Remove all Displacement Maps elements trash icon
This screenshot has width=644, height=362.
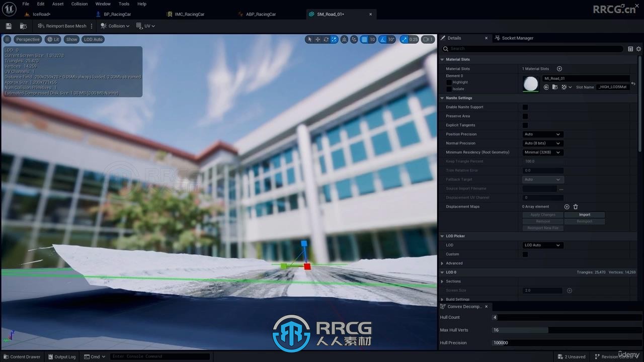click(576, 207)
